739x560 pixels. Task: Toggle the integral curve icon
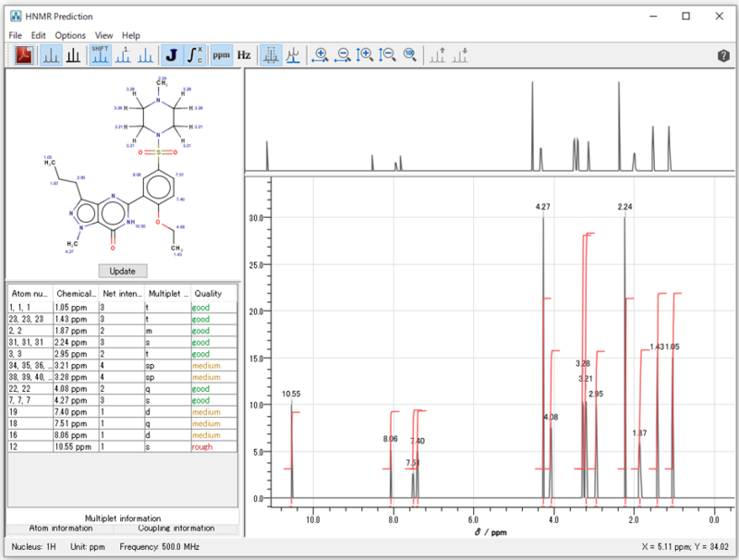194,55
